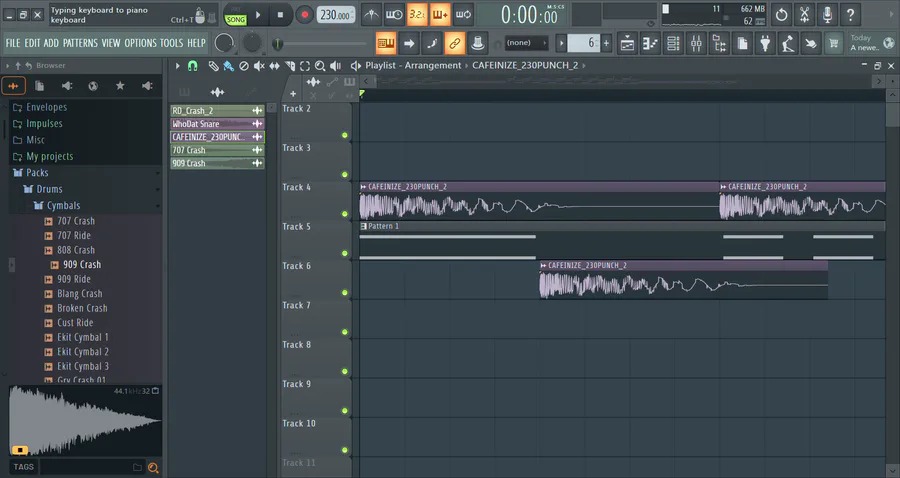Select the Browser star favorites tab
This screenshot has width=900, height=478.
click(120, 86)
